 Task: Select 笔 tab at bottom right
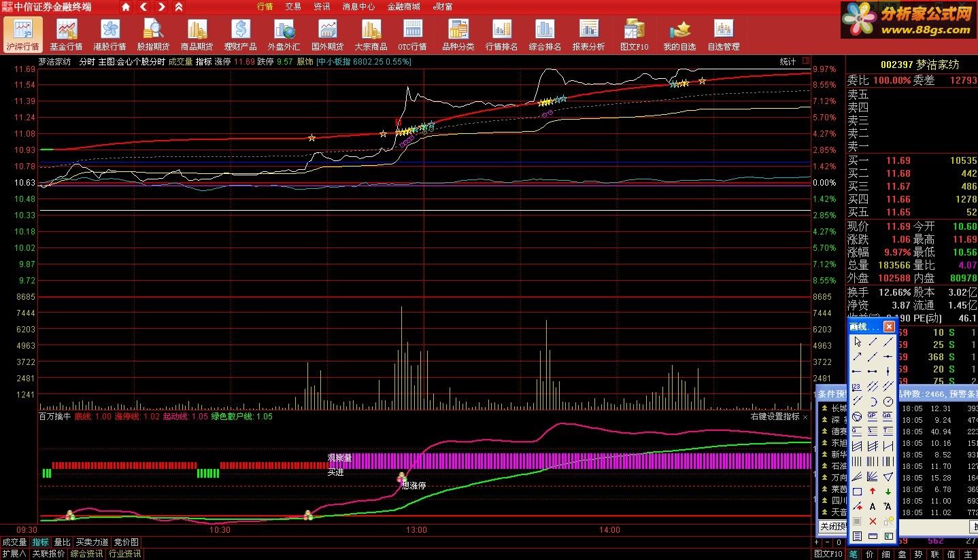pos(853,554)
